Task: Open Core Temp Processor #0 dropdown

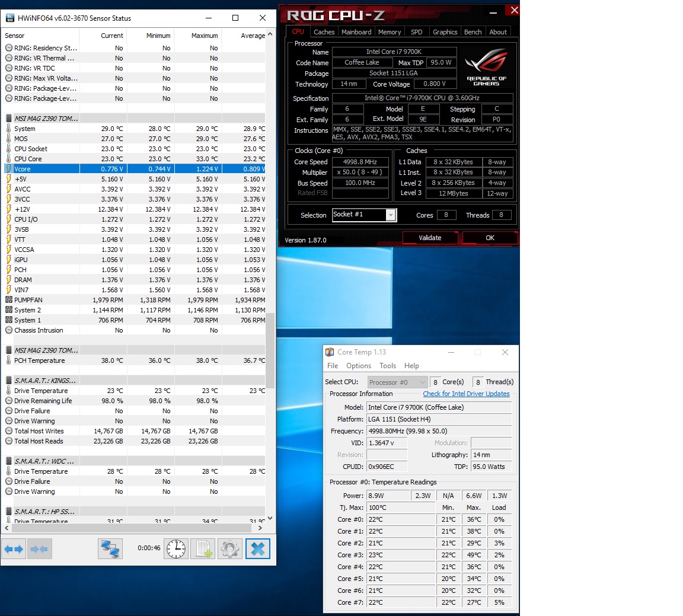Action: pyautogui.click(x=397, y=382)
